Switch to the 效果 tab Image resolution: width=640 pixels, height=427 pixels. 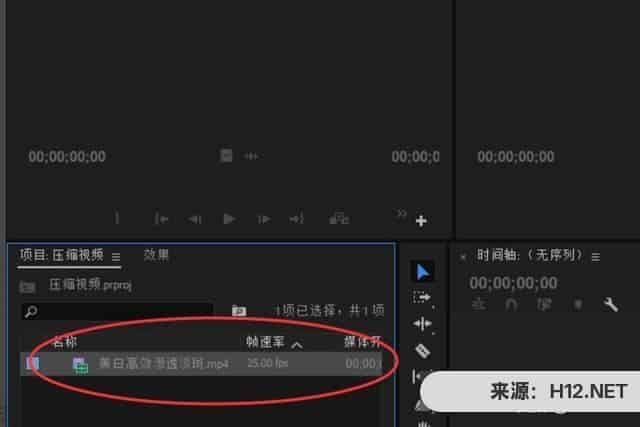pyautogui.click(x=156, y=255)
